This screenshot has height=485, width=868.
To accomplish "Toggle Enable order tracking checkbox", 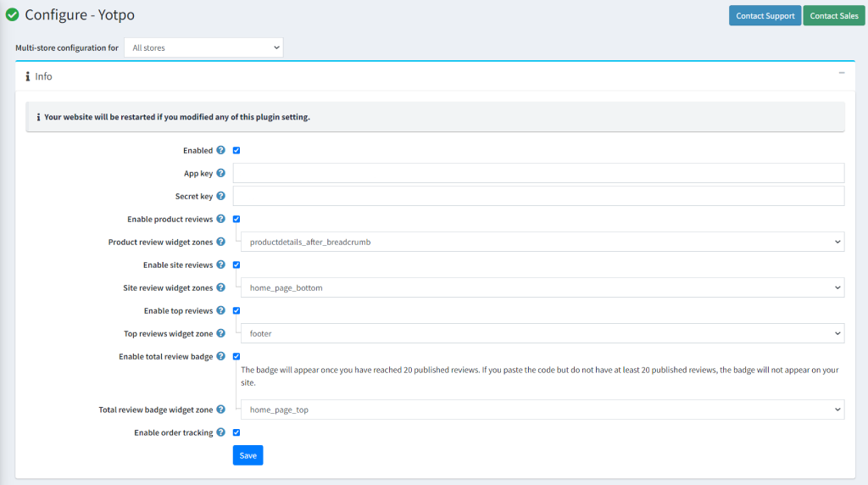I will [x=236, y=432].
